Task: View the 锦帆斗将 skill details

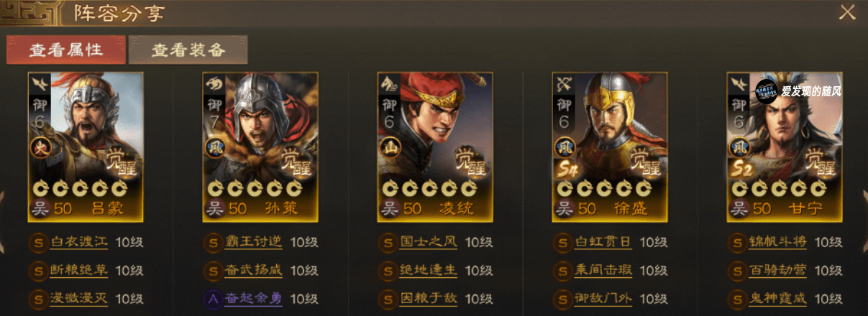Action: point(778,242)
